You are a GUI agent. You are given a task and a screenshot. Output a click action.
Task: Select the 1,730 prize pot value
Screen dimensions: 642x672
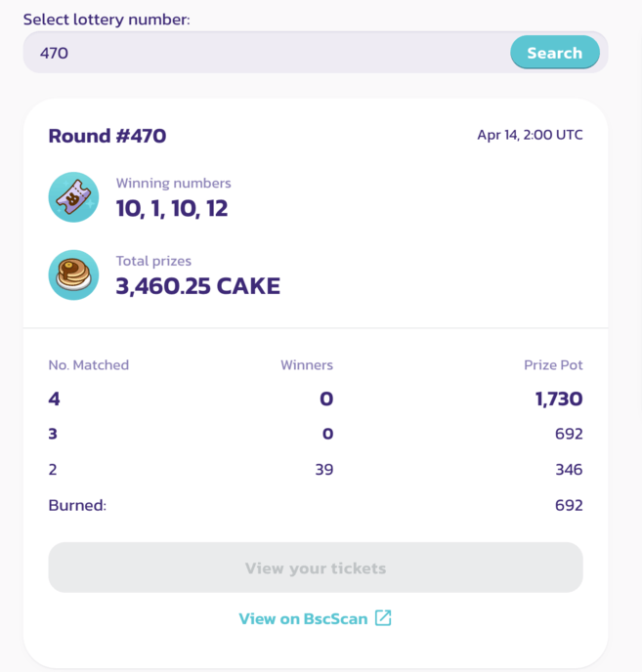point(559,399)
